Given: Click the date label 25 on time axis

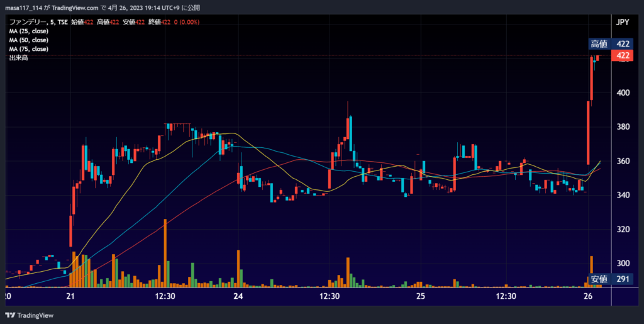Looking at the screenshot, I should (x=420, y=296).
